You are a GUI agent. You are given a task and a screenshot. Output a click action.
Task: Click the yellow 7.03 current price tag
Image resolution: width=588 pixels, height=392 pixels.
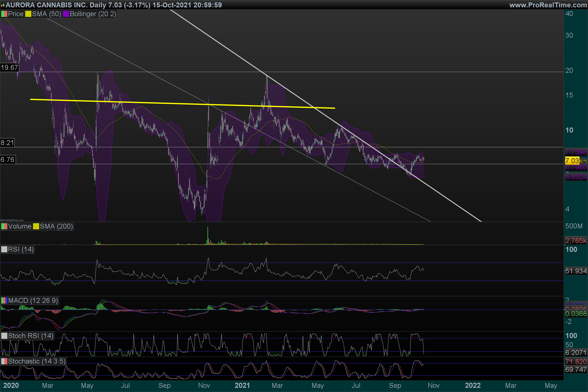pos(572,161)
